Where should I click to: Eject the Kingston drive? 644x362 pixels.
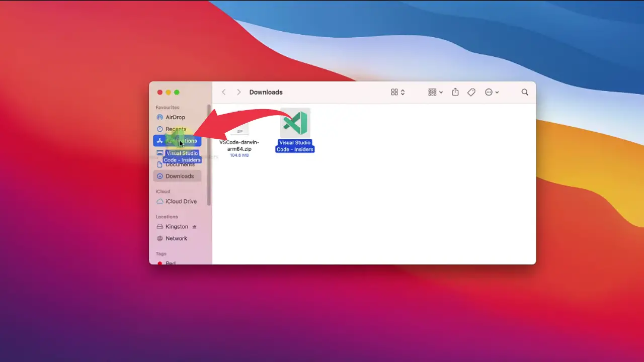pyautogui.click(x=195, y=227)
